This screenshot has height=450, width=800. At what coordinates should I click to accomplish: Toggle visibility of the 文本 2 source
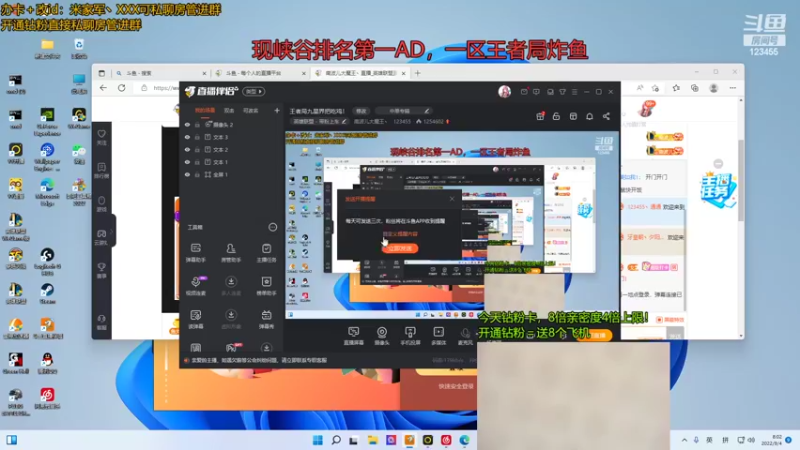tap(187, 149)
